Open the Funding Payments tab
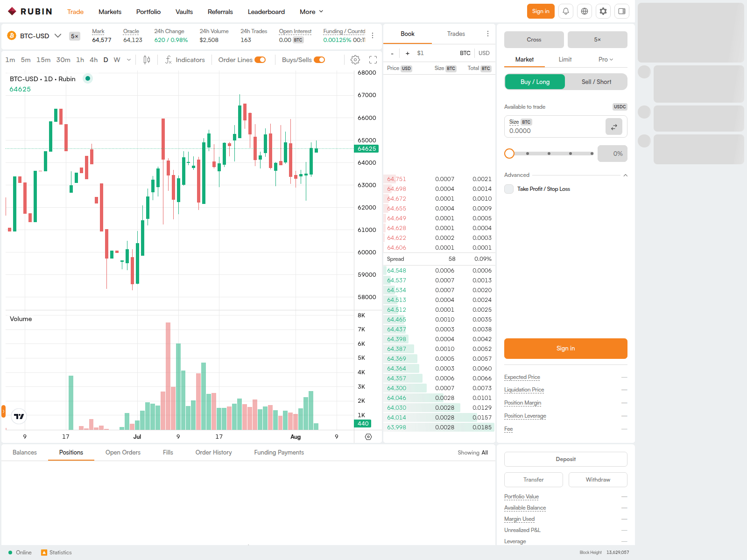The height and width of the screenshot is (560, 747). click(279, 453)
